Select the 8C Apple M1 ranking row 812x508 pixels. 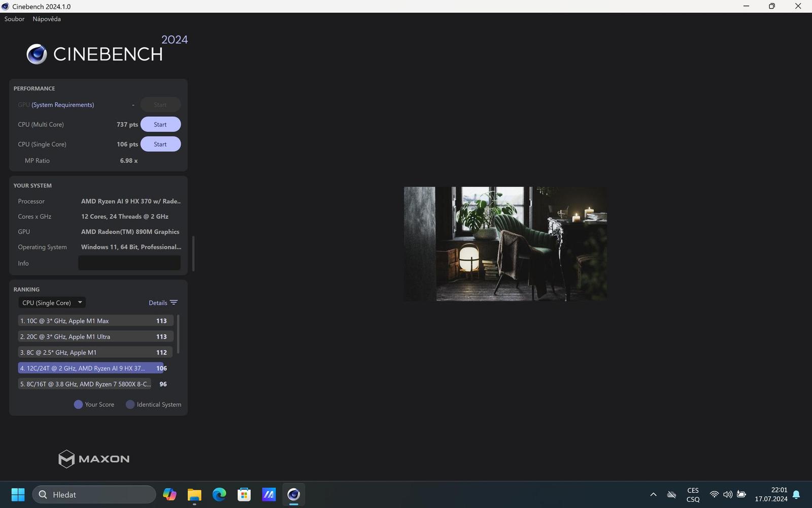click(96, 353)
